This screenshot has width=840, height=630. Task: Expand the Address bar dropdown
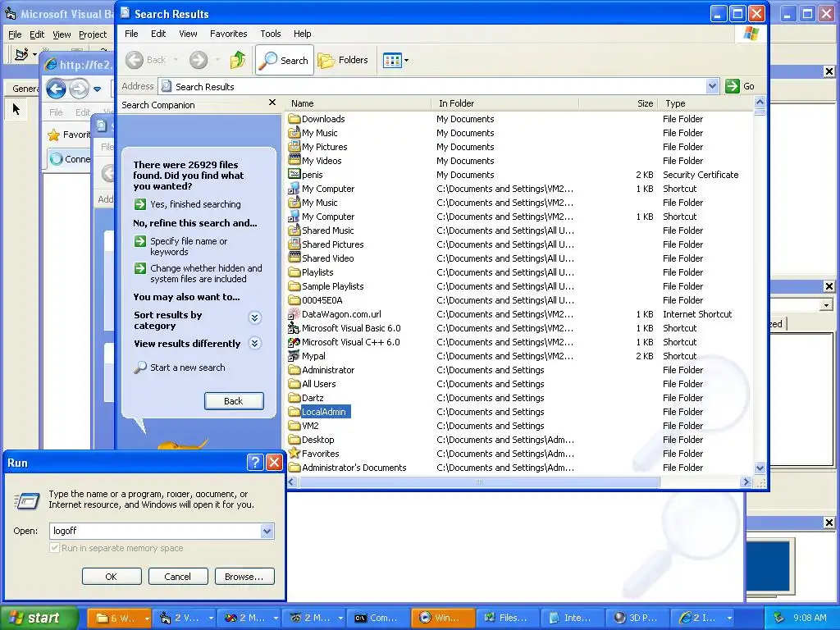coord(712,85)
